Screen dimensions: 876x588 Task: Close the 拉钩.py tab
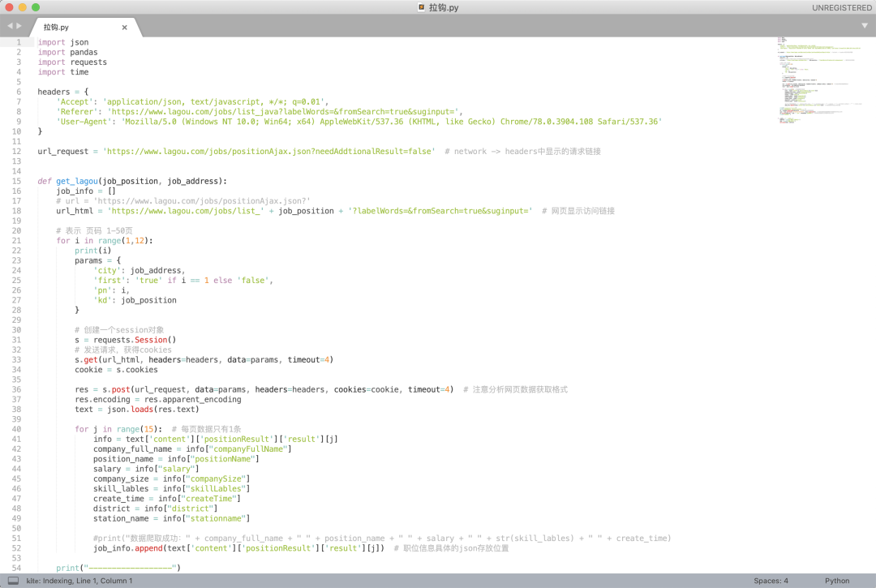[124, 28]
